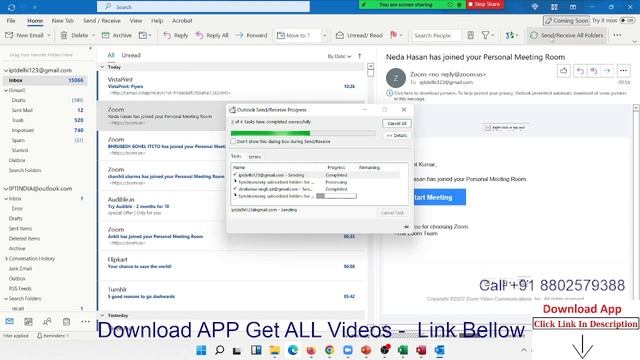
Task: Switch to Errors tab in dialog
Action: click(x=255, y=157)
